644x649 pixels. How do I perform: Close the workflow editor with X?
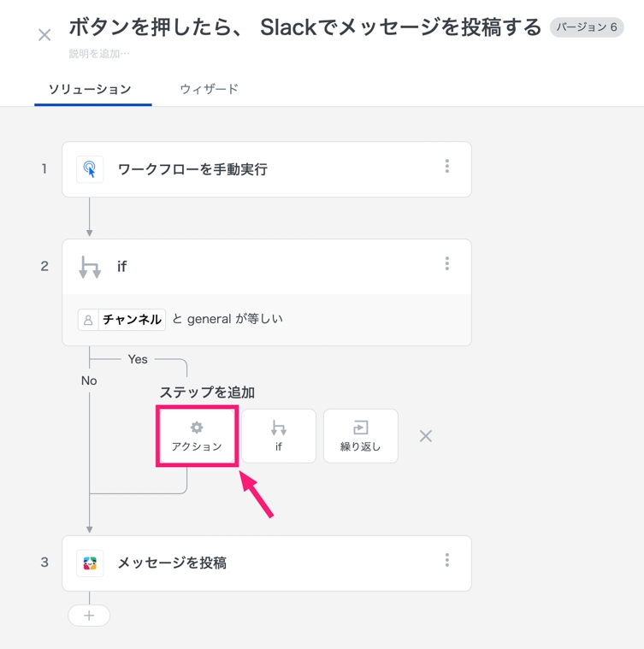coord(44,35)
